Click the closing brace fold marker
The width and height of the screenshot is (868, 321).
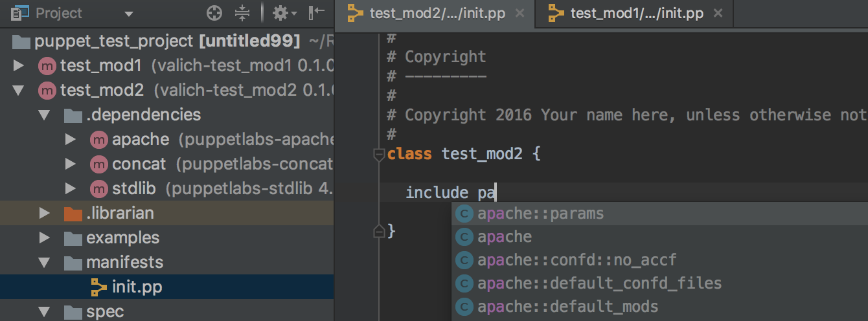click(x=380, y=231)
